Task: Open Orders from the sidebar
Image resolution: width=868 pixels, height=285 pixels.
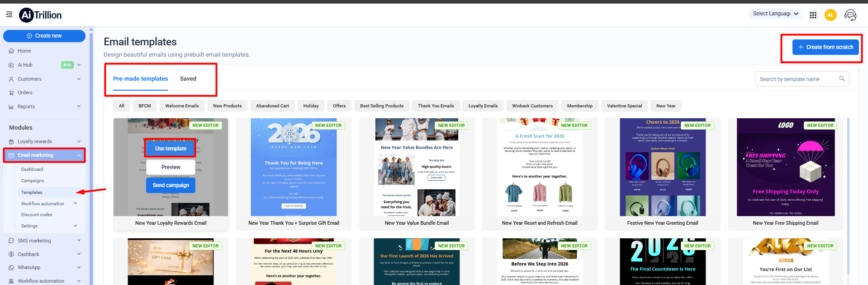Action: (25, 92)
